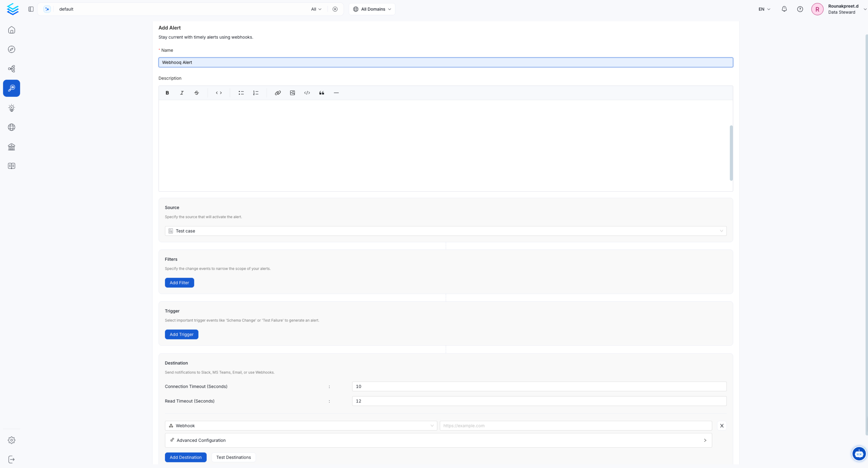Toggle bold formatting in description editor

click(x=167, y=93)
